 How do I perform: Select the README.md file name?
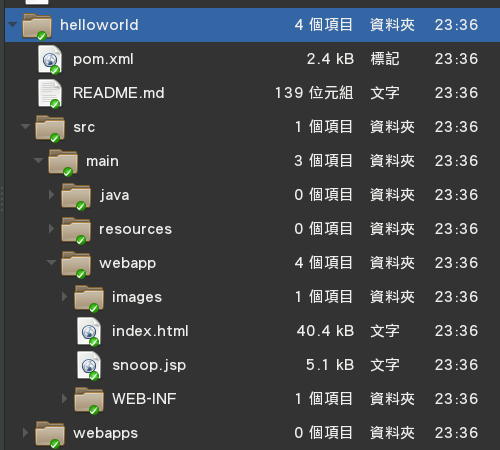[x=119, y=93]
